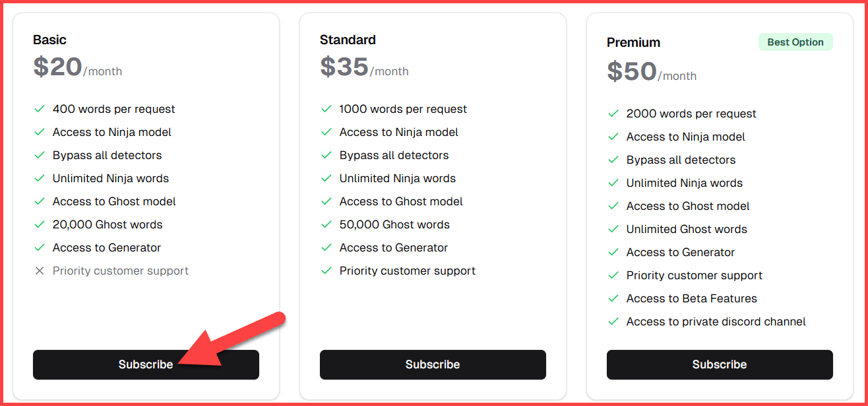The height and width of the screenshot is (406, 868).
Task: Select the Standard plan heading
Action: (348, 40)
